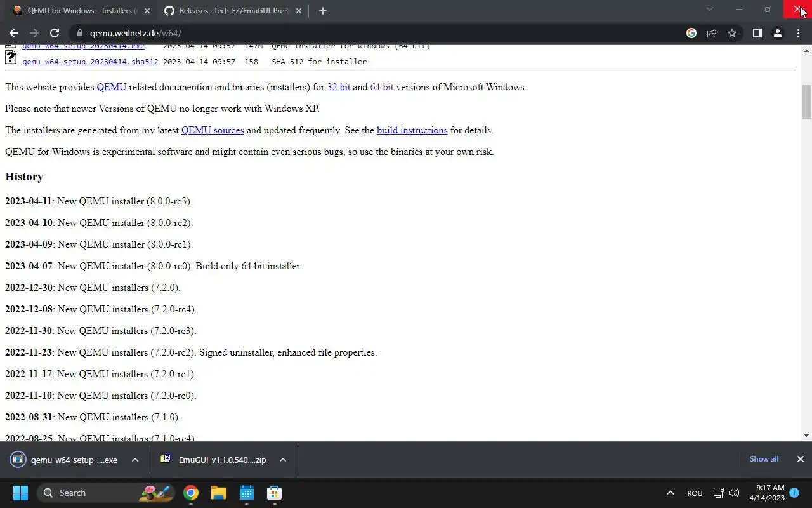Open Chrome three-dot menu
Screen dimensions: 812x508
(798, 33)
